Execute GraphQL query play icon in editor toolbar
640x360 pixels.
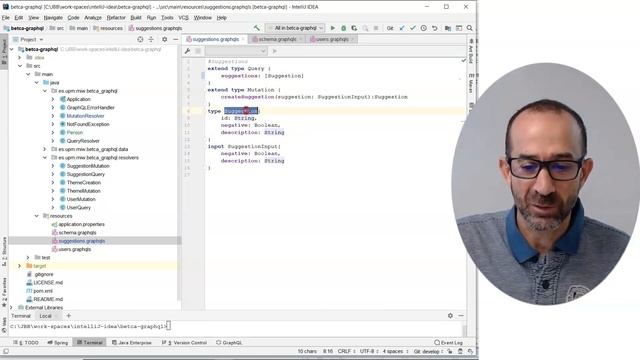click(x=274, y=51)
